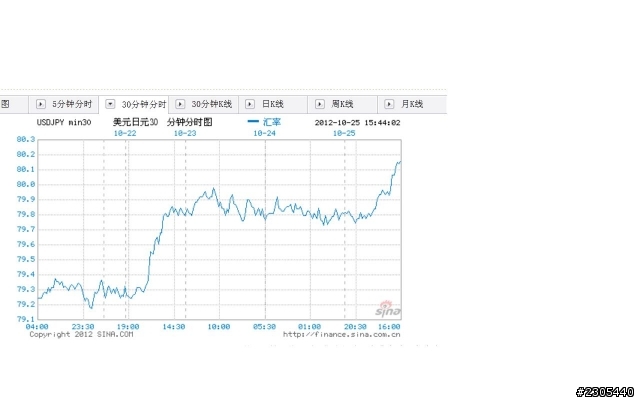Click the 10-25 date label

(x=344, y=133)
